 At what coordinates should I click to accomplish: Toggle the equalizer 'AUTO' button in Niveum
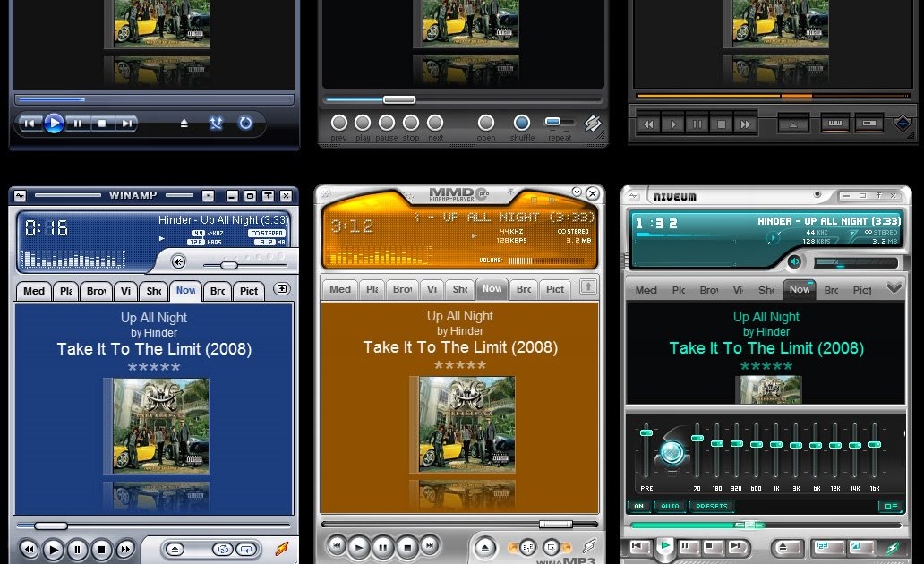[x=670, y=506]
